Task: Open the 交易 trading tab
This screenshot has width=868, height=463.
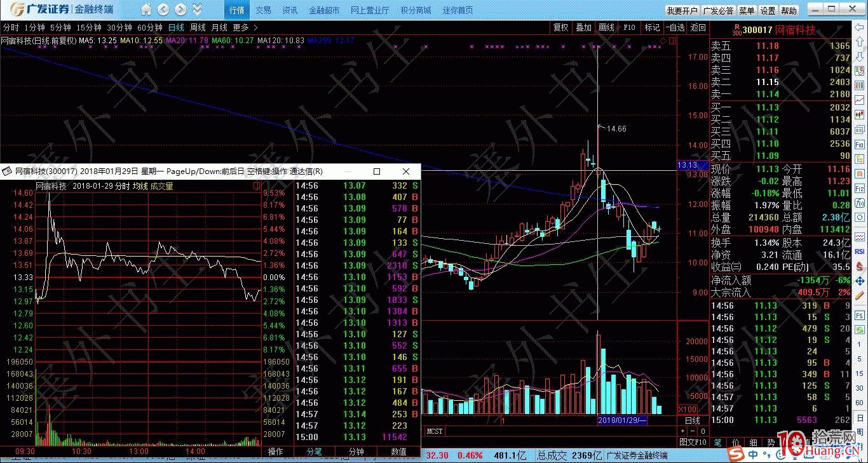Action: 264,11
